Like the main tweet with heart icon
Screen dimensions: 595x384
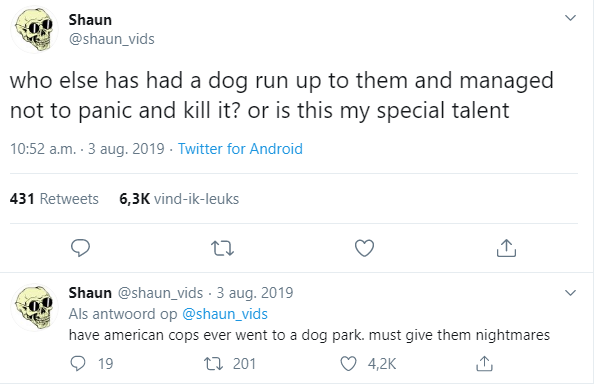364,248
